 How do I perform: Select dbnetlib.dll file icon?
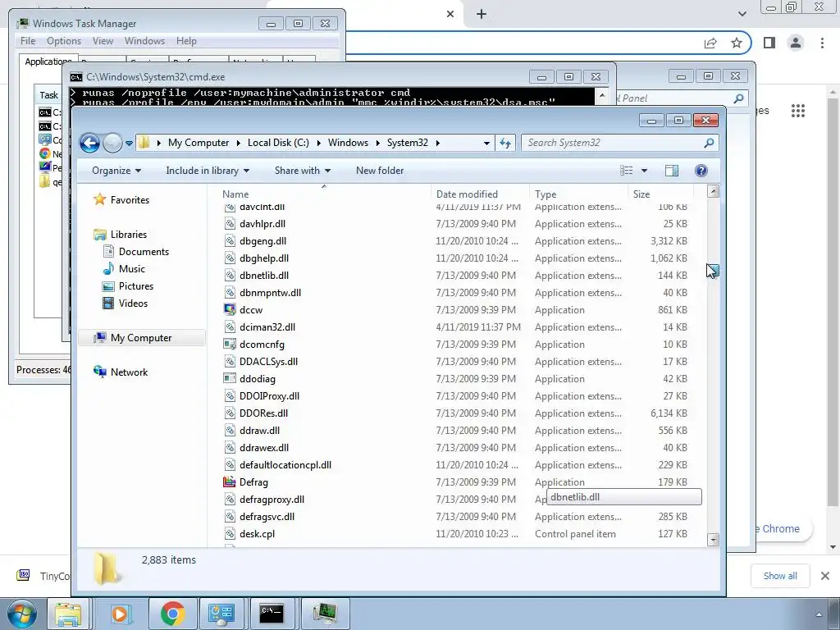click(x=230, y=275)
